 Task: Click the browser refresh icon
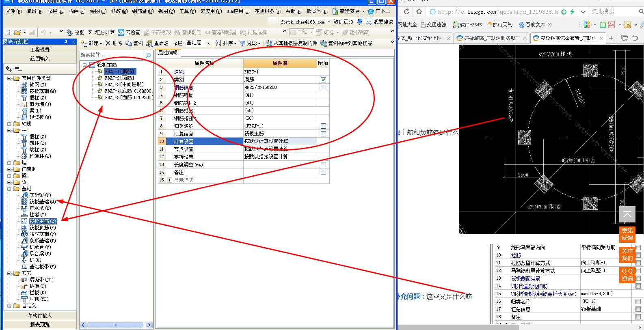[x=406, y=12]
